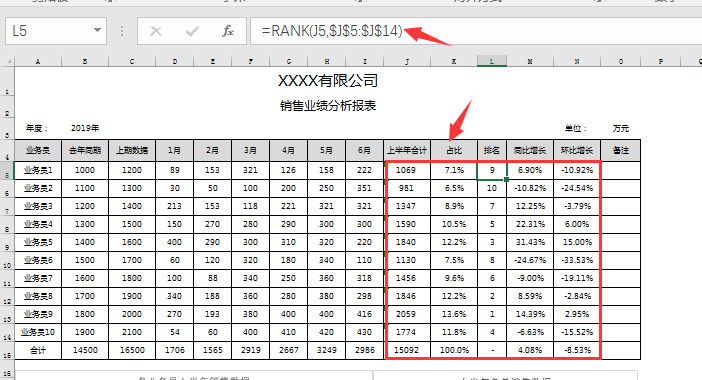Click the 备注 header cell
The image size is (702, 380).
621,150
